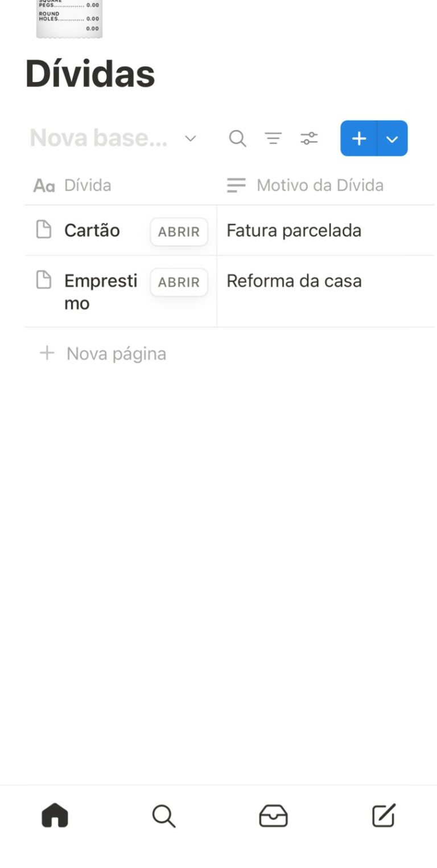Select the Dívida column header
The width and height of the screenshot is (437, 868).
(87, 185)
